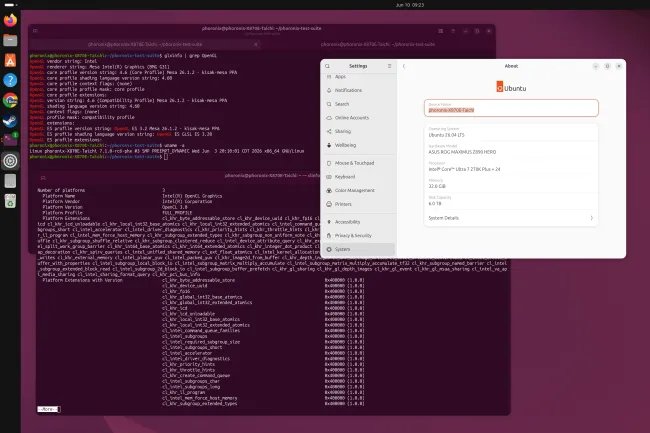The height and width of the screenshot is (433, 650).
Task: Select Keyboard in the Settings sidebar
Action: (x=359, y=177)
